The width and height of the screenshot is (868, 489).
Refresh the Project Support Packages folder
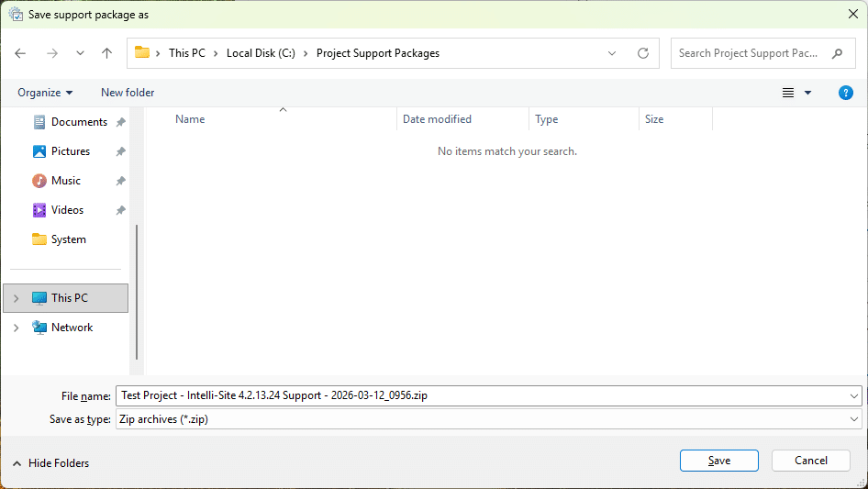pos(643,53)
